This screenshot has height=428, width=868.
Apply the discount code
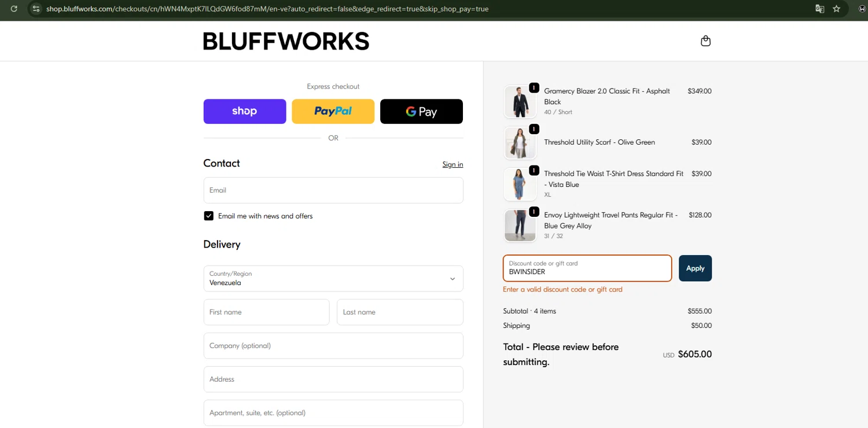tap(695, 268)
